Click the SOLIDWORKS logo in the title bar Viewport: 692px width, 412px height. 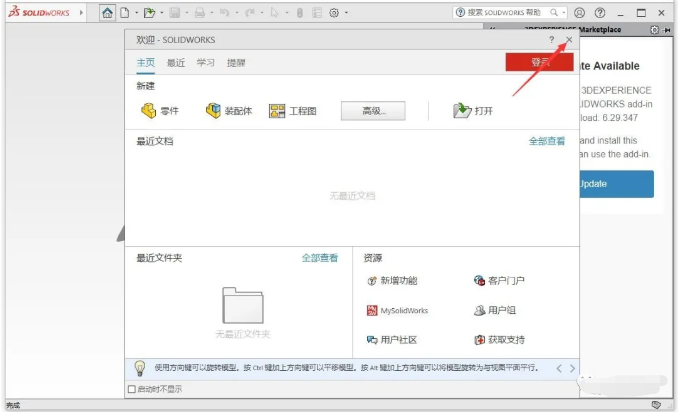pos(39,12)
